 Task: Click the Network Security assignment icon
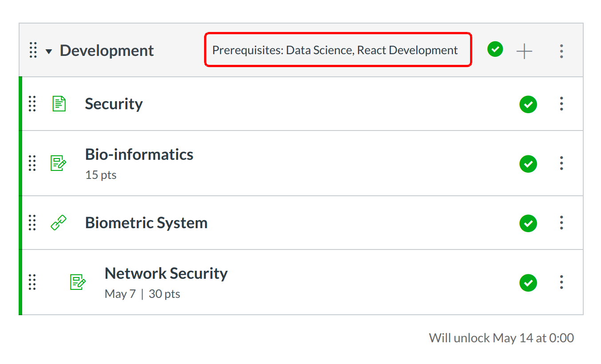(x=78, y=282)
